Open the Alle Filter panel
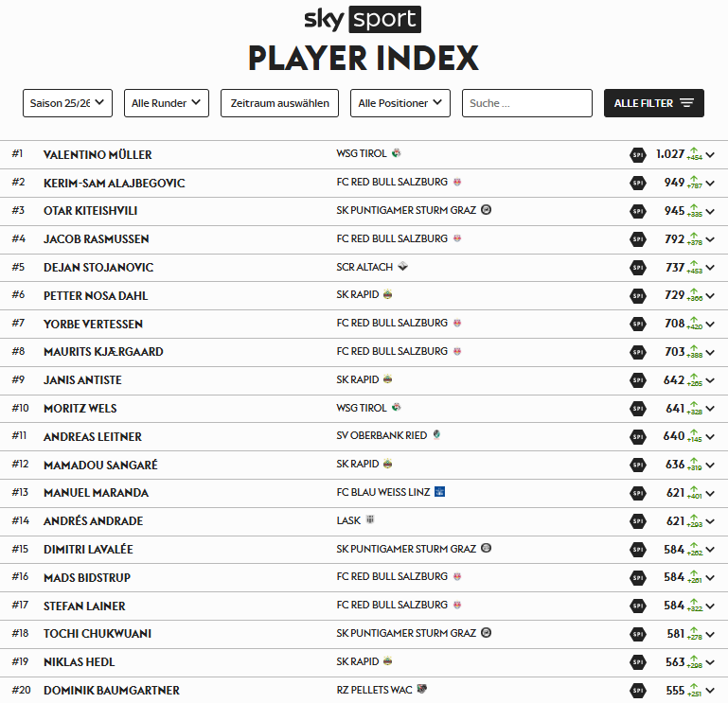The width and height of the screenshot is (728, 703). pos(653,103)
